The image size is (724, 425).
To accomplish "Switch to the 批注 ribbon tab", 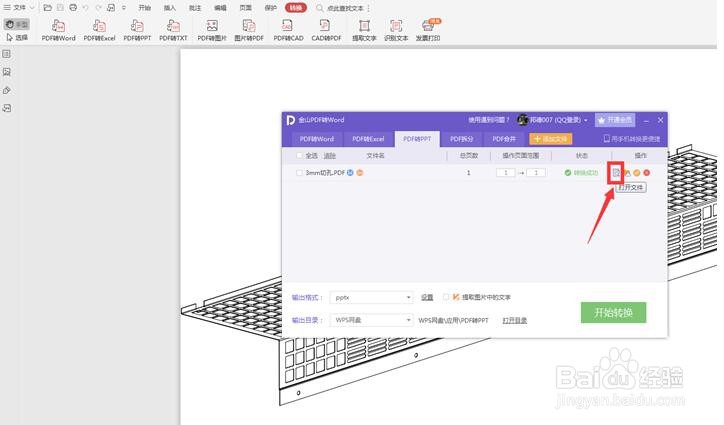I will pyautogui.click(x=195, y=8).
